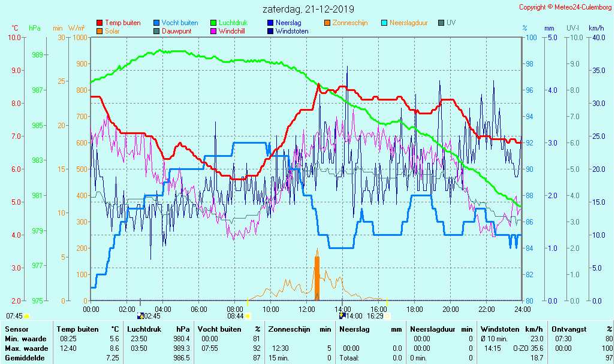Click the sunrise icon next to 08:44

(x=248, y=316)
